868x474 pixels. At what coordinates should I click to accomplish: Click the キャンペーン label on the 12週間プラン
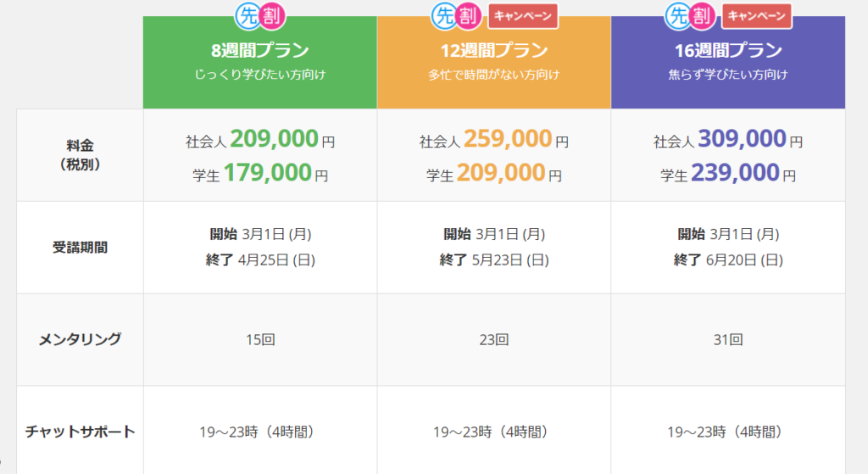(523, 16)
